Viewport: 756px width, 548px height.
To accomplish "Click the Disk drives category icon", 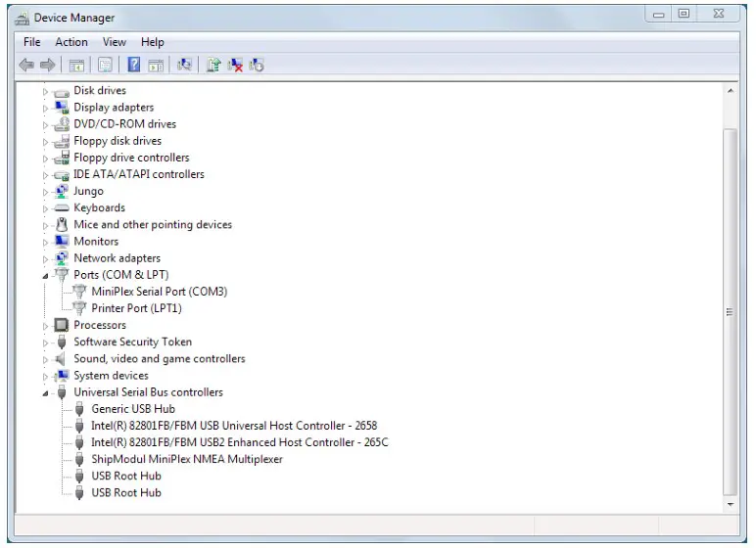I will pos(62,91).
